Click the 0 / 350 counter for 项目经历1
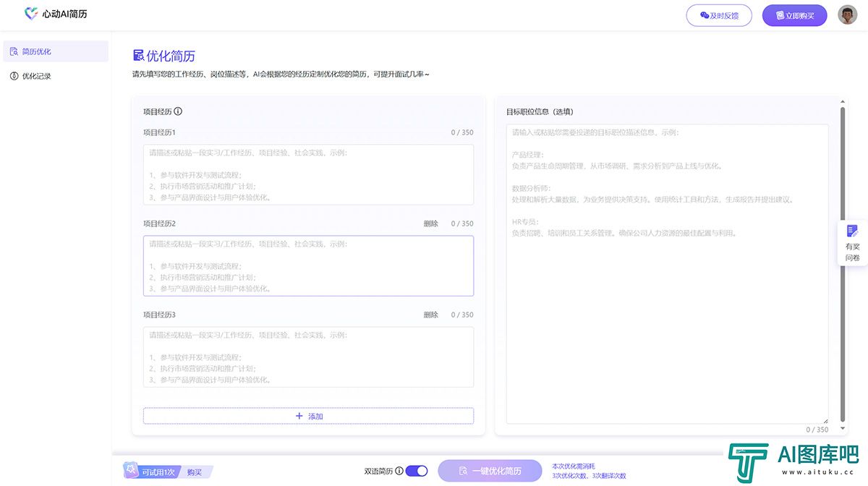Image resolution: width=868 pixels, height=486 pixels. [x=462, y=132]
